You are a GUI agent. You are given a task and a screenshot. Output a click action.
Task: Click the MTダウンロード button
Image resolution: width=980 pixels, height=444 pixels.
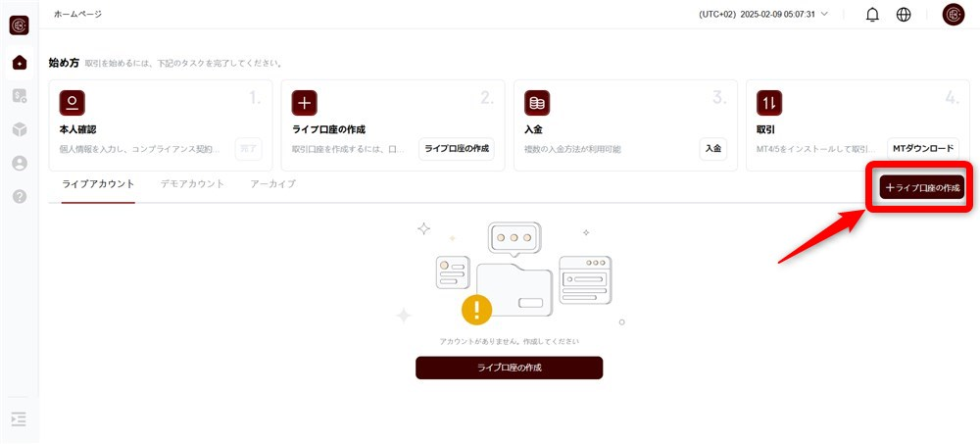click(x=923, y=149)
